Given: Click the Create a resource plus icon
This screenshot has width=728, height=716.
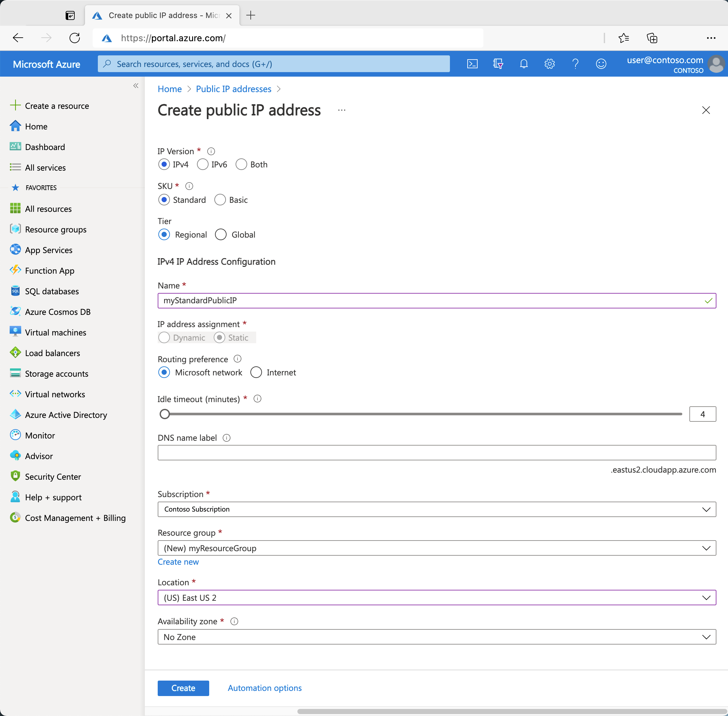Looking at the screenshot, I should click(15, 105).
